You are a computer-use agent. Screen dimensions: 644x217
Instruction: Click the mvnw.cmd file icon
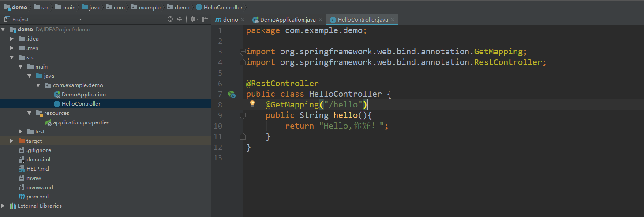pyautogui.click(x=22, y=187)
